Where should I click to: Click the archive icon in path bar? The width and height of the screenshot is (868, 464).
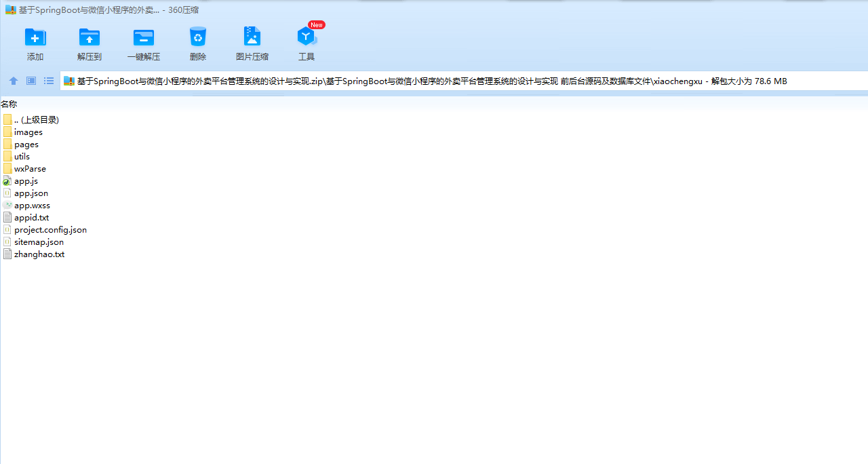[x=68, y=81]
